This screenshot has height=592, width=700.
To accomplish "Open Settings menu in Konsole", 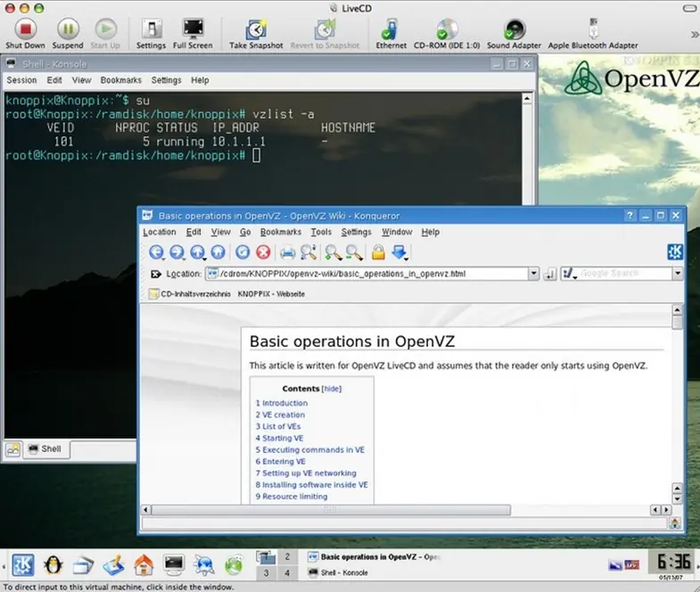I will tap(166, 80).
